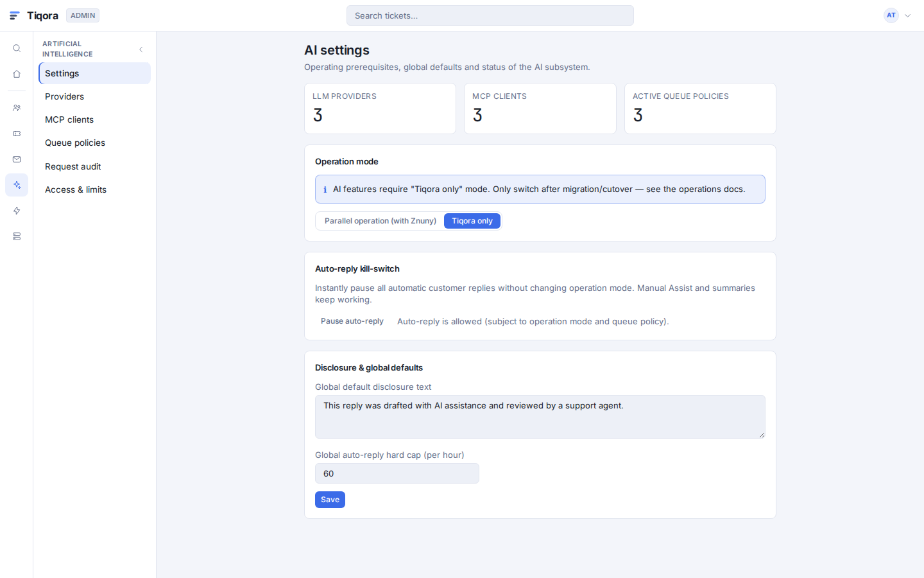Select Parallel operation (with Znuny) mode
Image resolution: width=924 pixels, height=578 pixels.
pos(381,221)
